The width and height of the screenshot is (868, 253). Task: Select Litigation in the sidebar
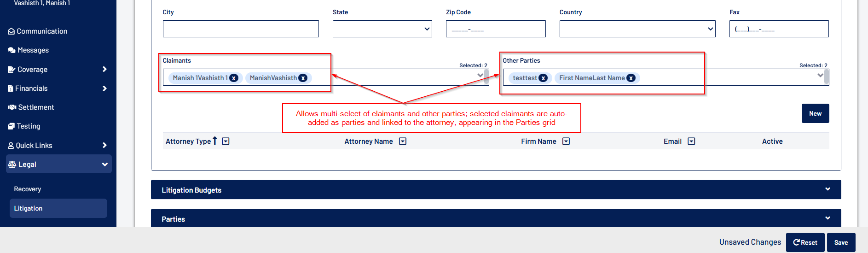29,208
